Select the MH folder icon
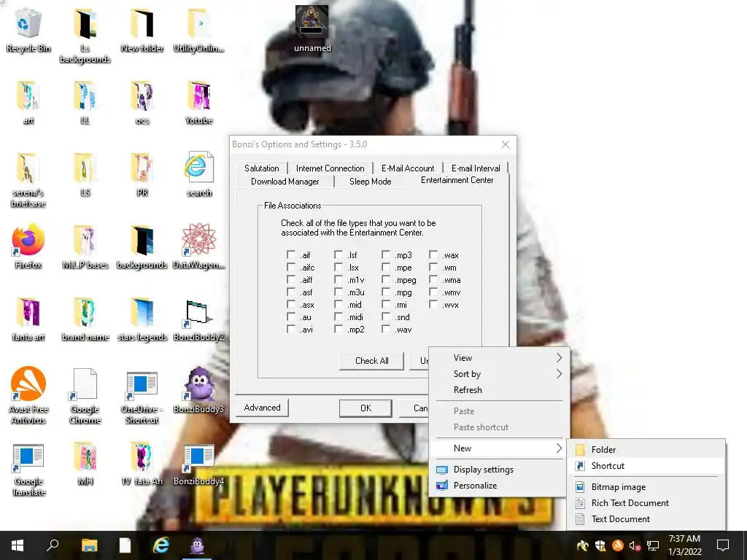The height and width of the screenshot is (560, 747). pyautogui.click(x=85, y=464)
